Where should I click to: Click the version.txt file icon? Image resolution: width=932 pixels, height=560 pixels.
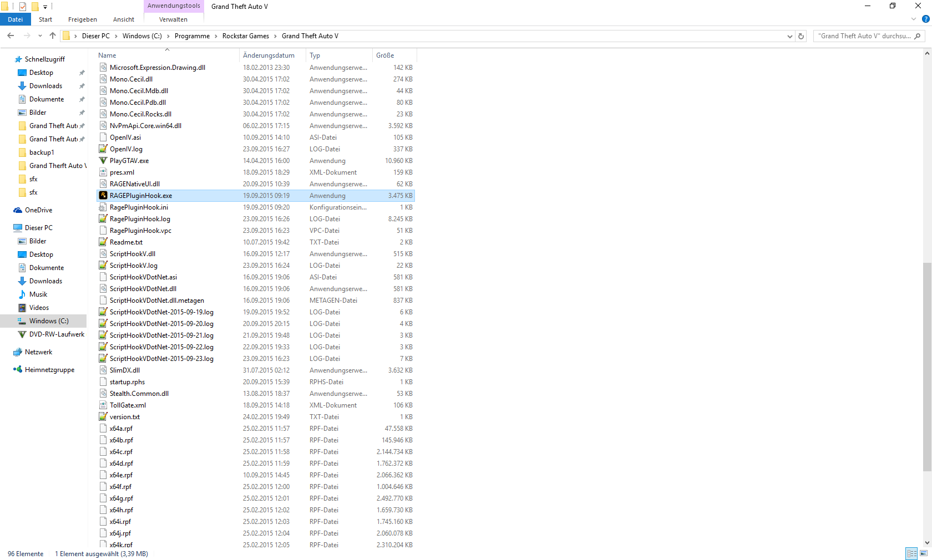tap(103, 417)
